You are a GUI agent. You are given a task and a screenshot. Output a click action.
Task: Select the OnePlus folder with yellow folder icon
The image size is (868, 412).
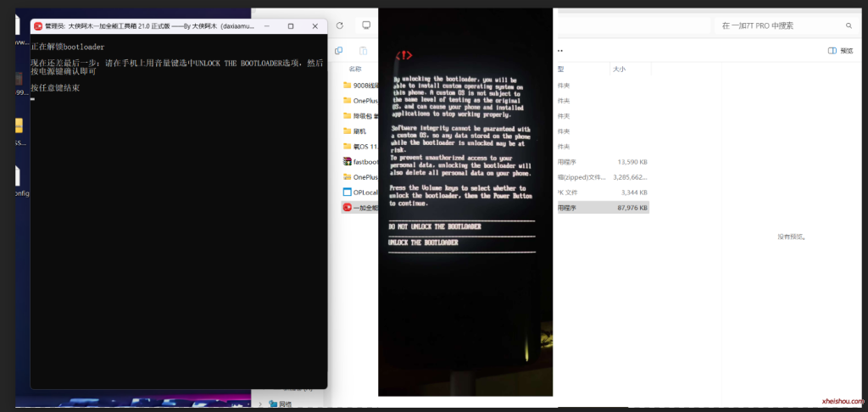(359, 101)
